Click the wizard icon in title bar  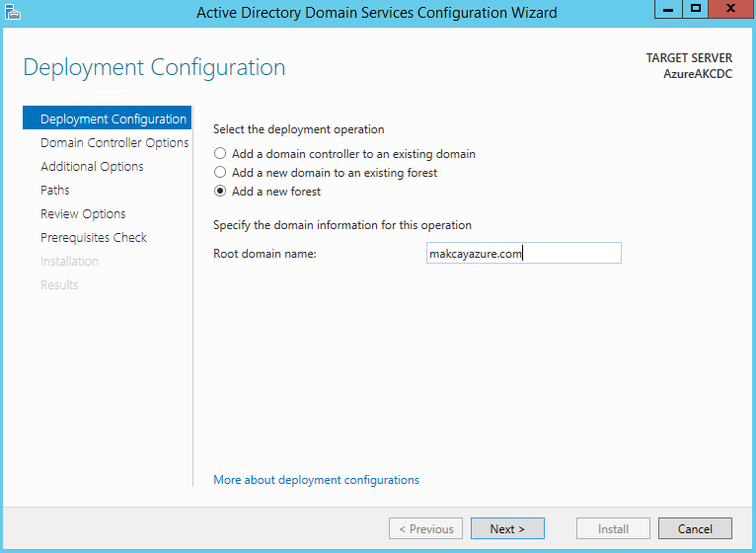pos(13,13)
